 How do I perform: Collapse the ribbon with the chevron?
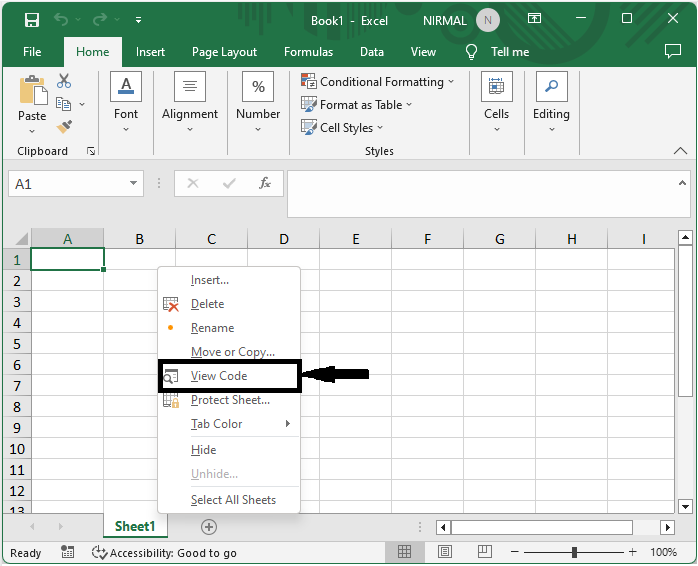pos(680,151)
